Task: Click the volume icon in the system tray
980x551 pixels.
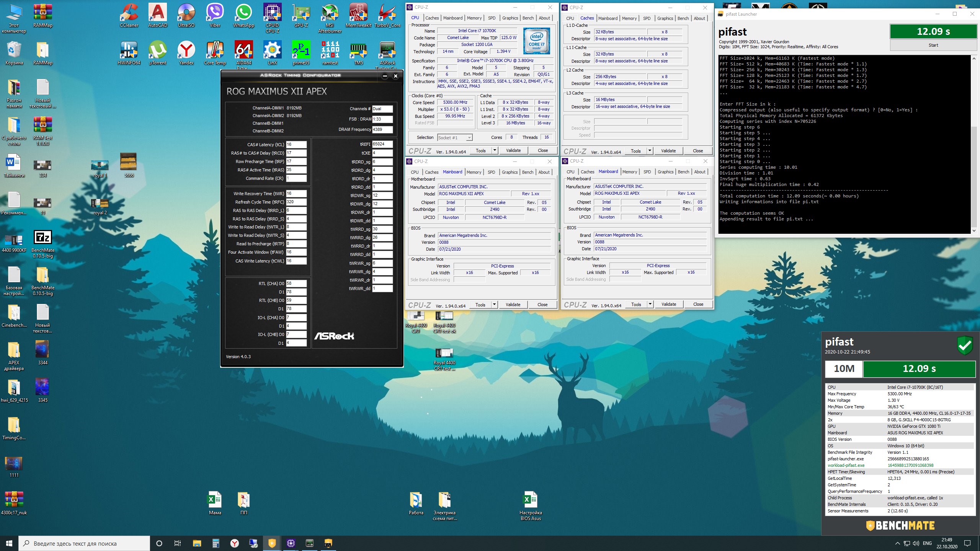Action: (916, 543)
